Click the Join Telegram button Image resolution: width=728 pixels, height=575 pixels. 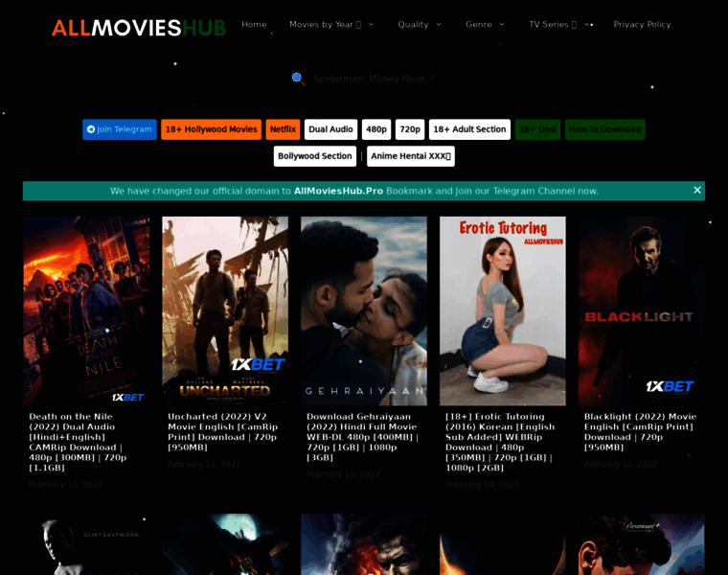point(120,129)
